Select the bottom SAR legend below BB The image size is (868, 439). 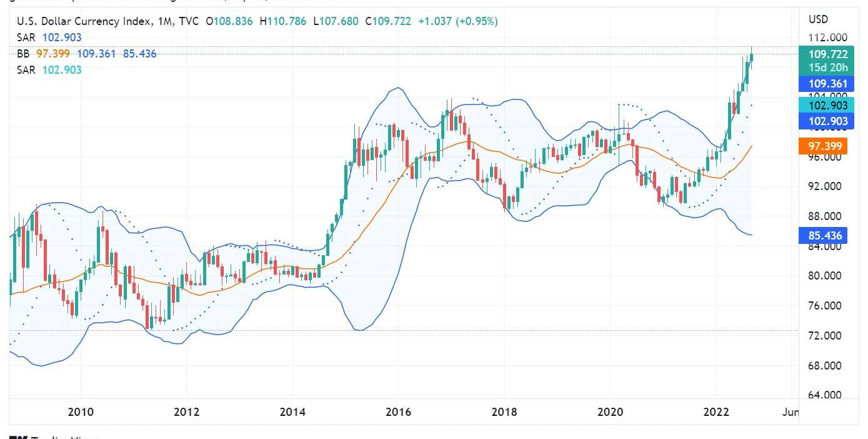click(x=26, y=70)
